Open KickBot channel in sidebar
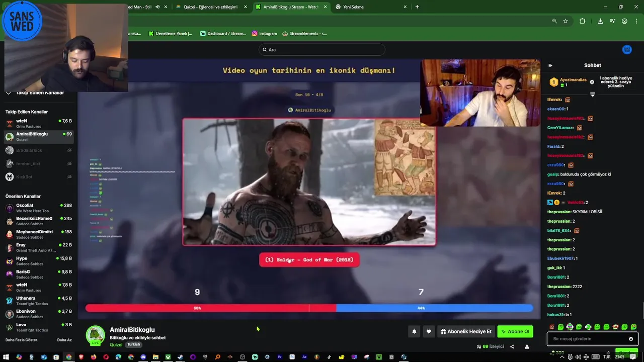The width and height of the screenshot is (644, 362). (x=39, y=177)
